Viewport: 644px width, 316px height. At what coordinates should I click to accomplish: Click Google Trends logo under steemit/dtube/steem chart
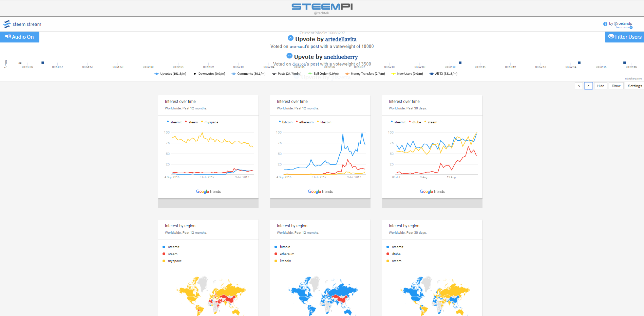[432, 192]
